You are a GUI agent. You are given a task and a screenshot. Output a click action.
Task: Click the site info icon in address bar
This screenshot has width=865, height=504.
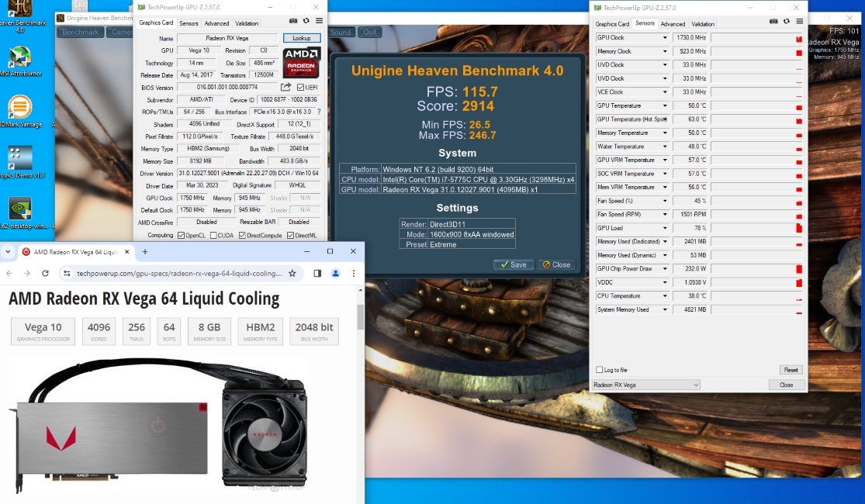coord(67,274)
